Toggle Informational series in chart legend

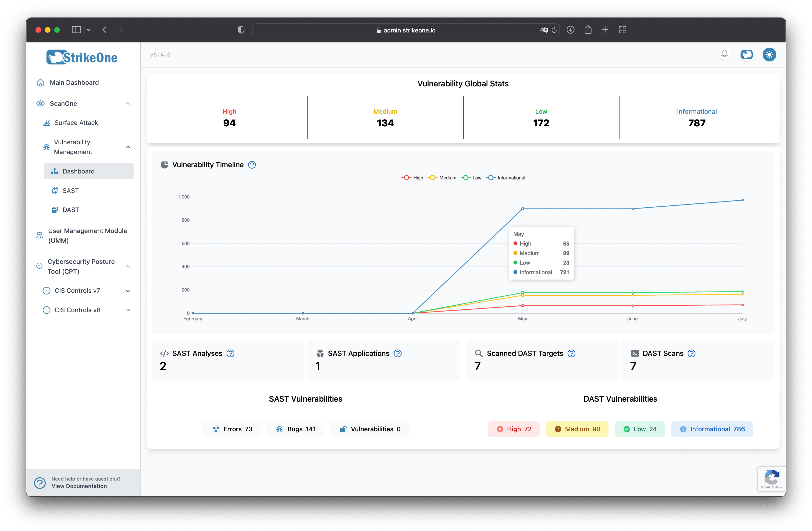pyautogui.click(x=506, y=178)
